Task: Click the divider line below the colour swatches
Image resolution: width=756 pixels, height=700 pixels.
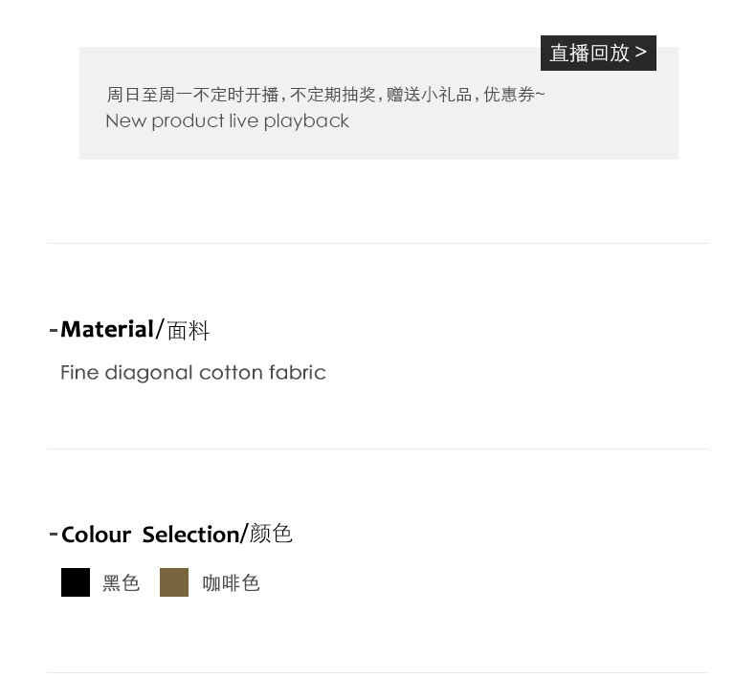Action: tap(378, 673)
